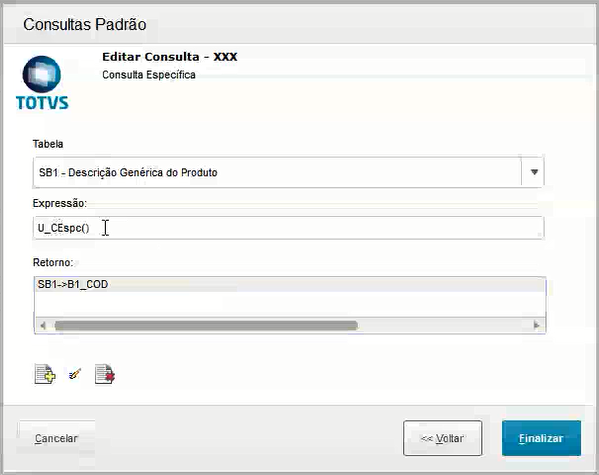Click the Editar Consulta - XXX heading
Screen dimensions: 599x475
[x=170, y=57]
